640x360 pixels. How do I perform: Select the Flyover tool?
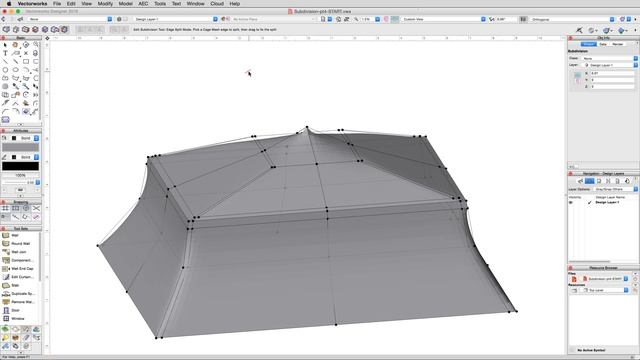(26, 44)
